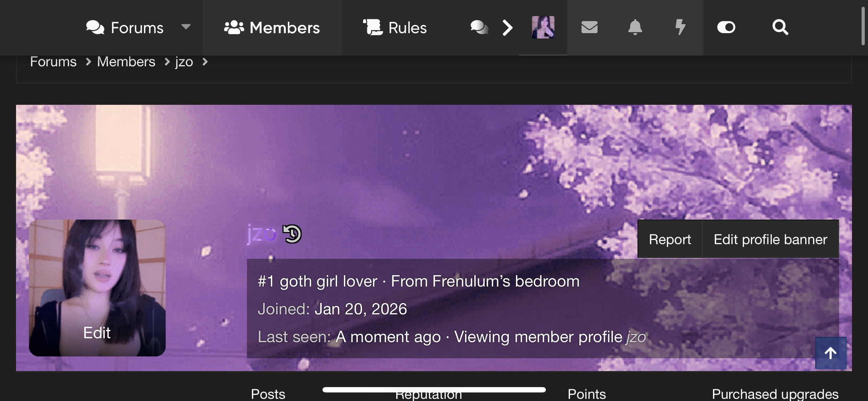Click the back-to-top arrow button
The width and height of the screenshot is (868, 401).
click(x=831, y=353)
